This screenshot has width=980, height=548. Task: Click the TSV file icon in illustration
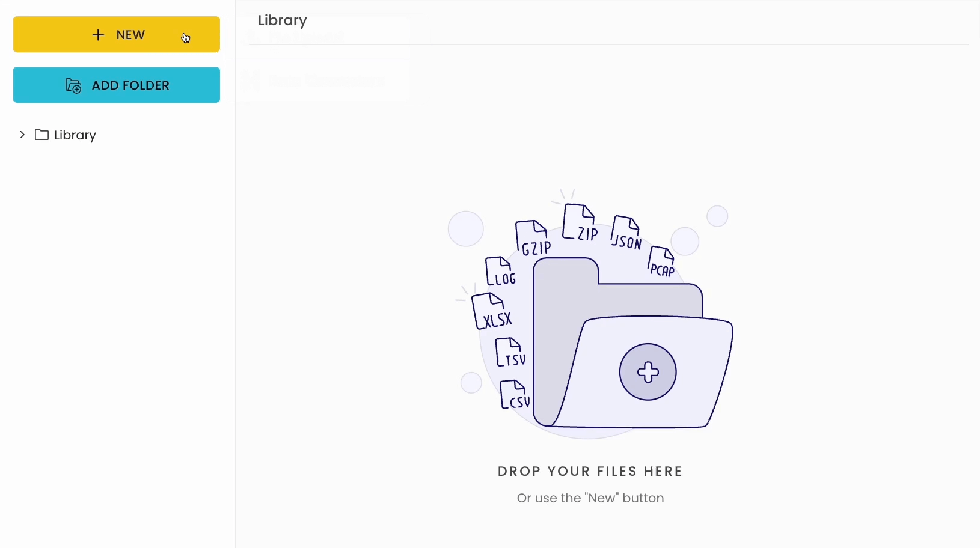(x=510, y=352)
